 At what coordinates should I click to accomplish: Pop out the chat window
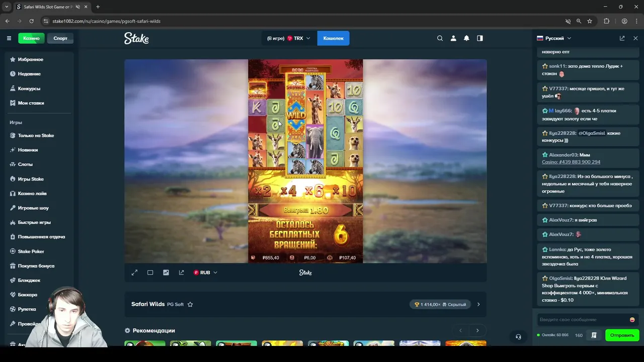pyautogui.click(x=622, y=38)
